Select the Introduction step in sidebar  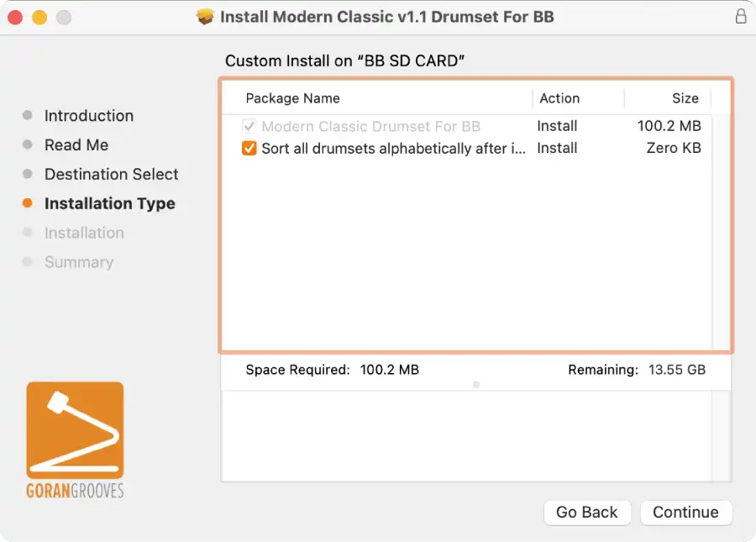pyautogui.click(x=89, y=116)
